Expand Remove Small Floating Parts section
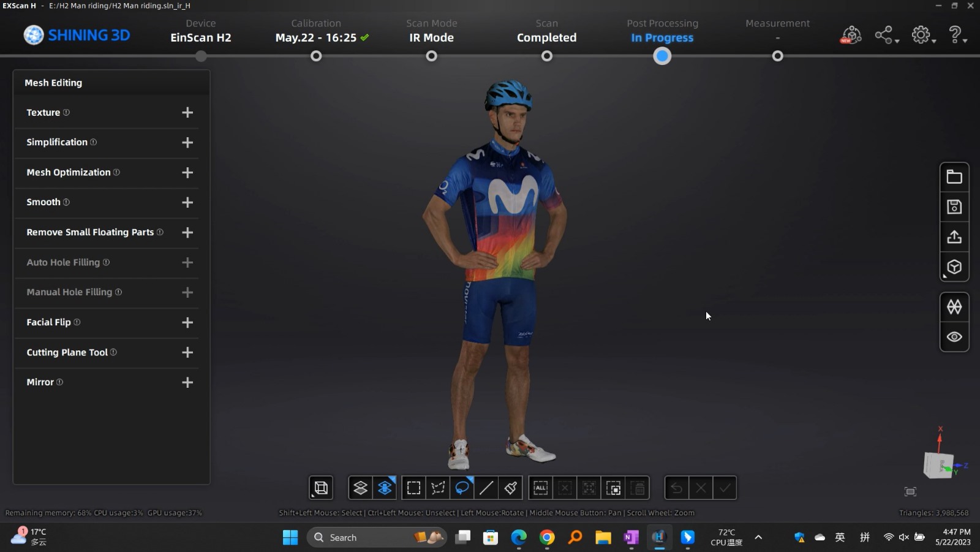This screenshot has height=552, width=980. pyautogui.click(x=187, y=232)
